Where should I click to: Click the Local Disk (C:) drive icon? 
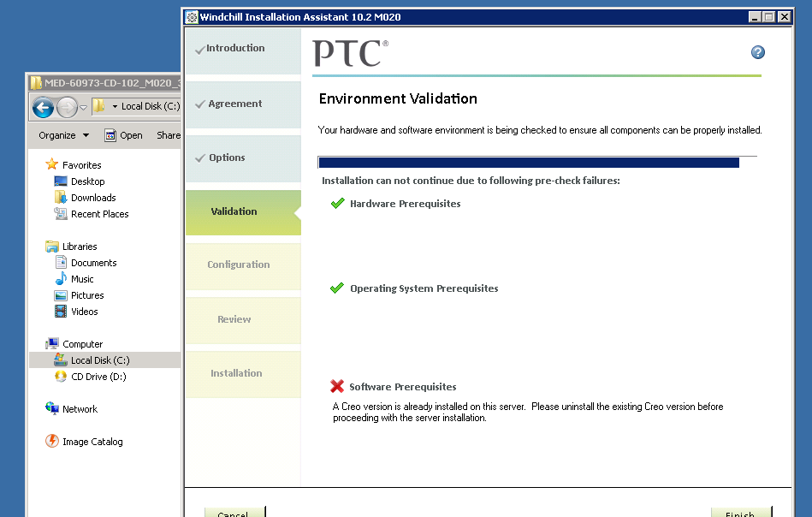[x=61, y=360]
